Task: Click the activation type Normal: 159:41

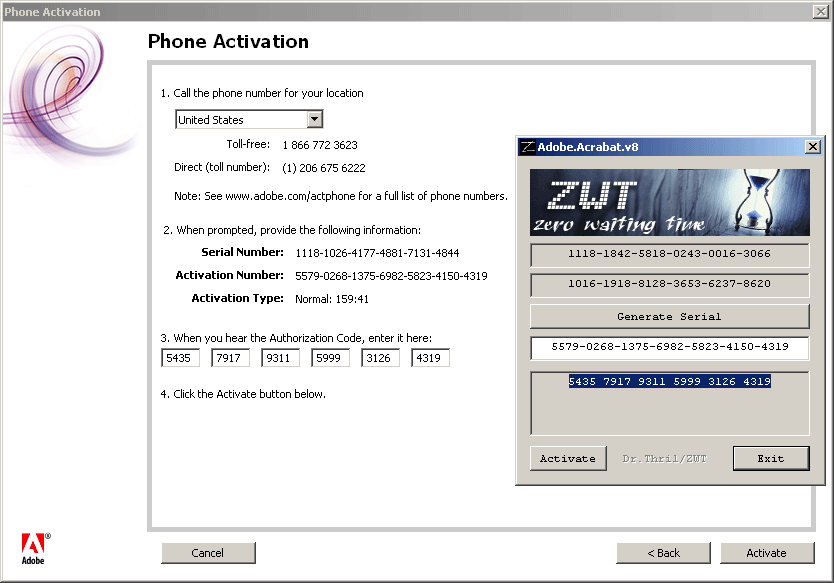Action: (x=332, y=299)
